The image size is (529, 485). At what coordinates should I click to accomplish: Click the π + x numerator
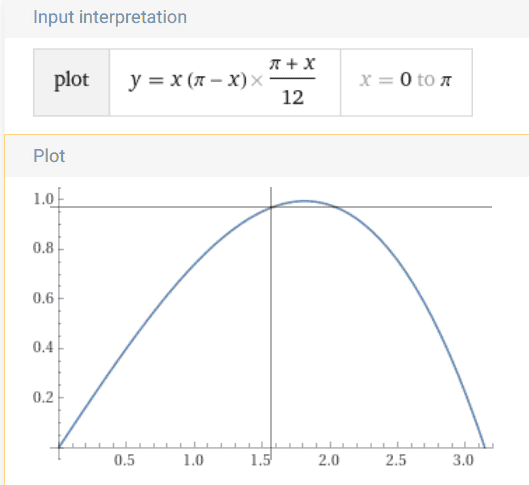pyautogui.click(x=292, y=63)
